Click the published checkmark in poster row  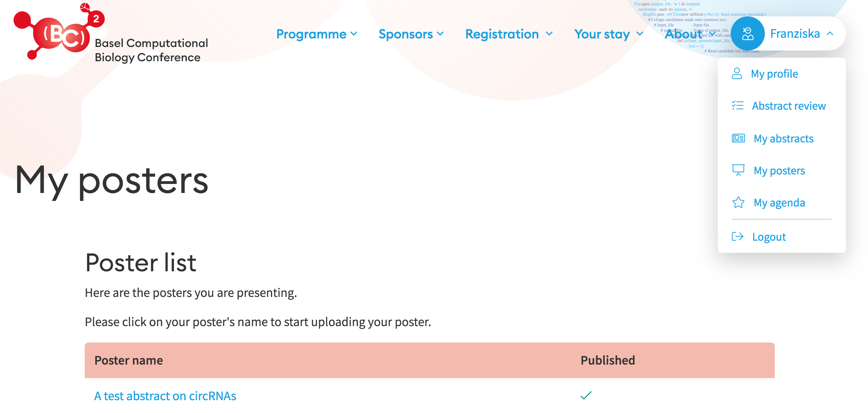586,395
